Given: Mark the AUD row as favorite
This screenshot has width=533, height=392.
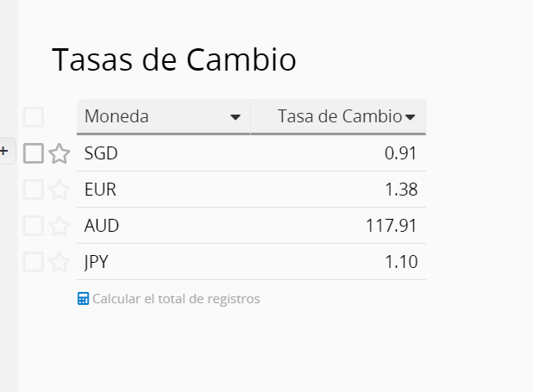Looking at the screenshot, I should coord(59,227).
